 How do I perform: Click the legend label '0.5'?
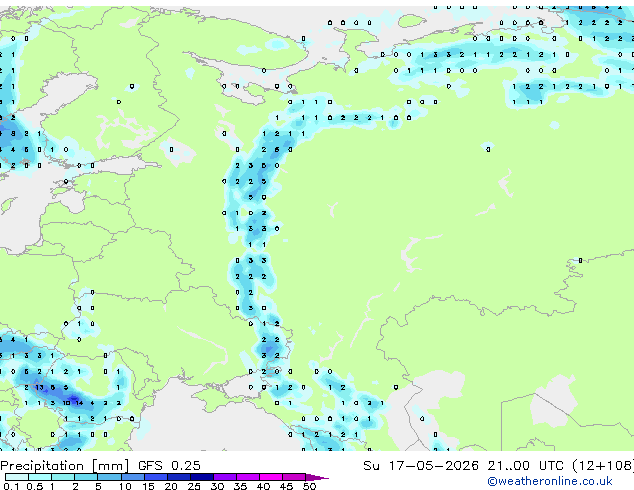click(x=35, y=486)
